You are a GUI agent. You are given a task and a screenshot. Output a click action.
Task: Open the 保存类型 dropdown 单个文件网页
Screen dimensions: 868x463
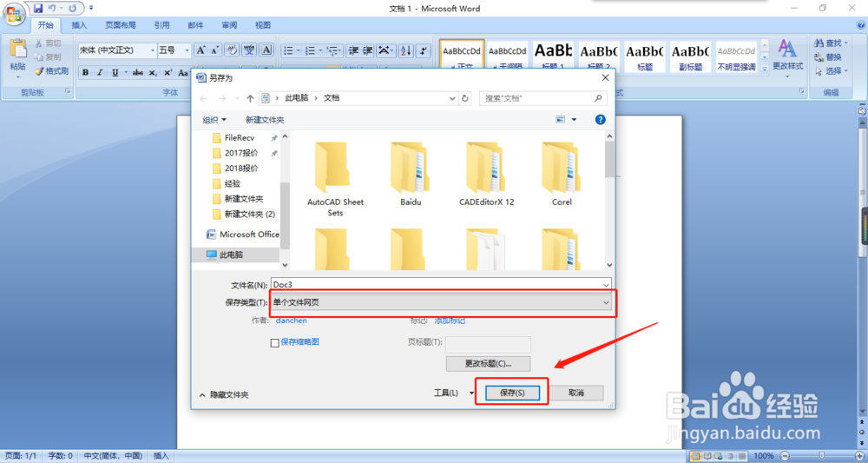441,302
